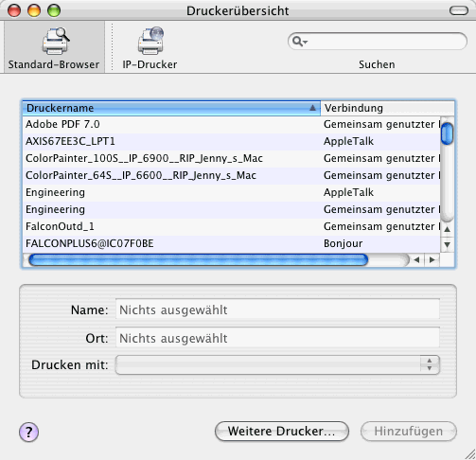Click the horizontal scroll left arrow

click(x=417, y=260)
